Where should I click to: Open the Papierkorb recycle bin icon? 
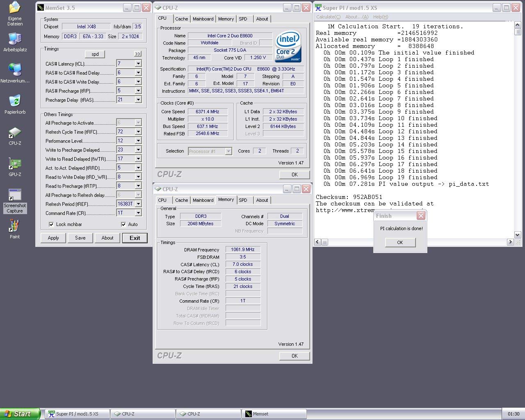(x=15, y=104)
